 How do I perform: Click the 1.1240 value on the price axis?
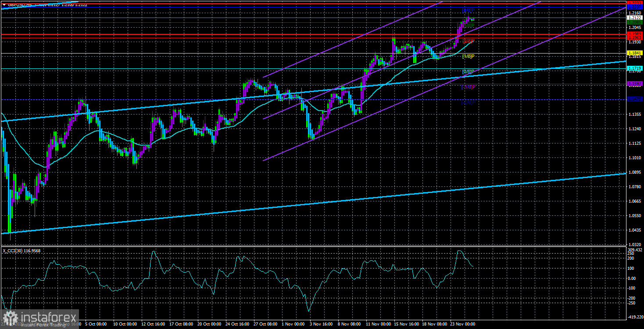point(634,129)
